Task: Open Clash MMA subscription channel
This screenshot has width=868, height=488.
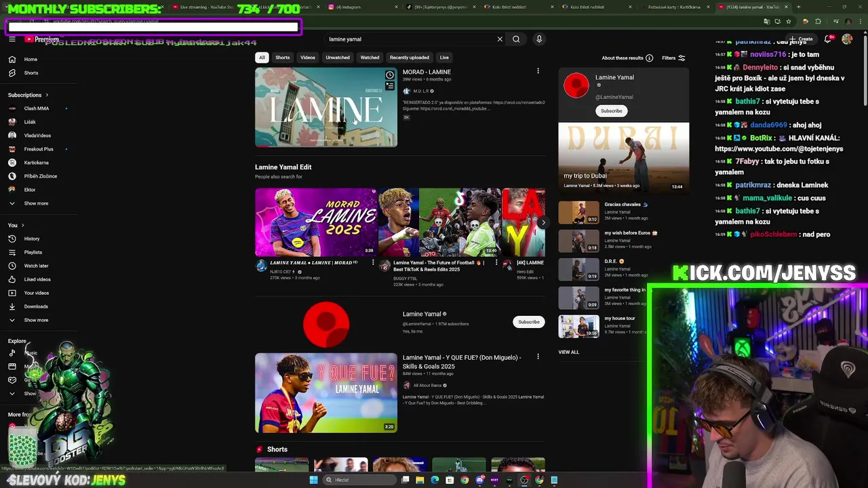Action: 36,108
